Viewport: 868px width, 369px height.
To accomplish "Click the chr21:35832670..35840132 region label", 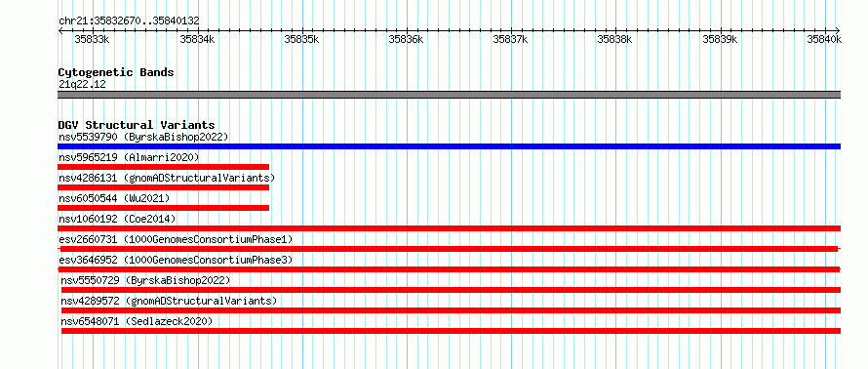I will pos(129,21).
